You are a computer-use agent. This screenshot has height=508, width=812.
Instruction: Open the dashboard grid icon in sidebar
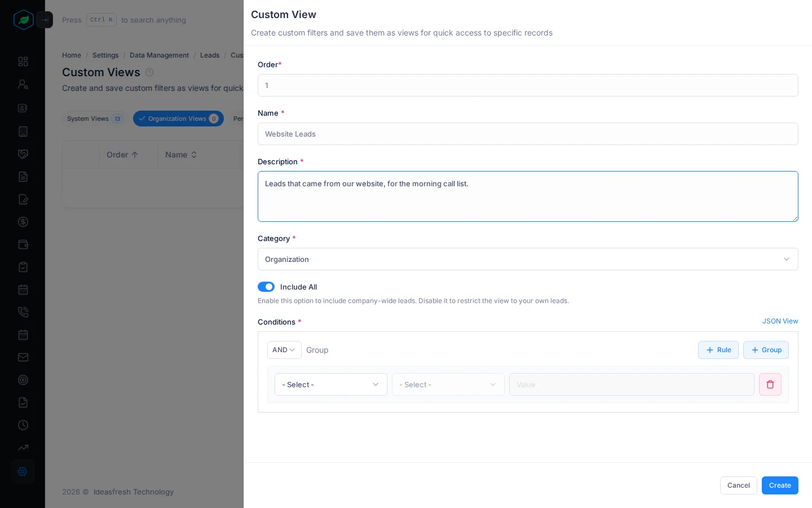(x=23, y=62)
